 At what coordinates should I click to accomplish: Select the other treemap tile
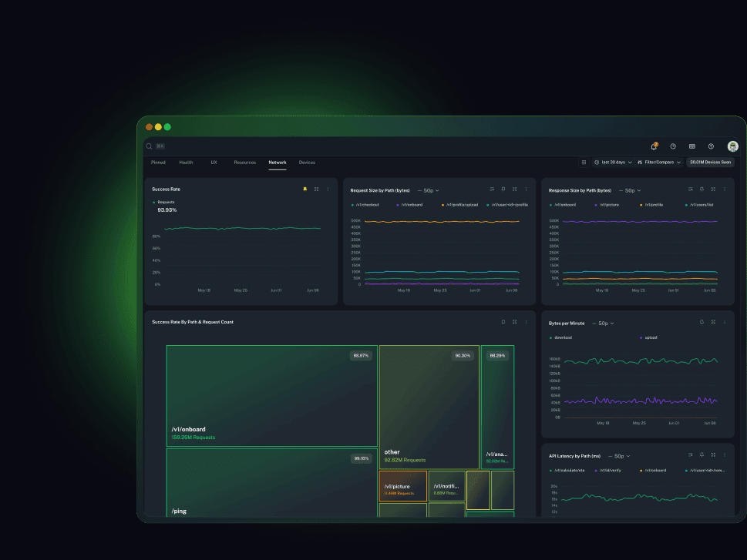(429, 407)
